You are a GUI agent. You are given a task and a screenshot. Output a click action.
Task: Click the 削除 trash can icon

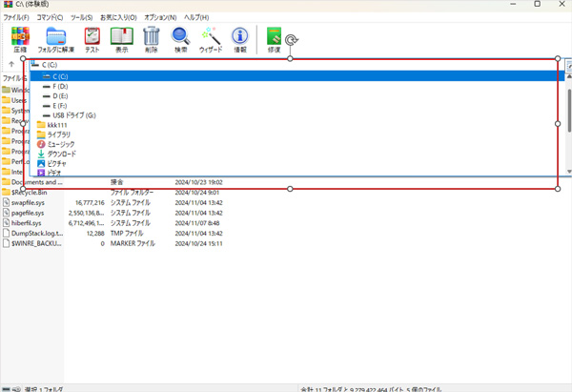click(151, 39)
